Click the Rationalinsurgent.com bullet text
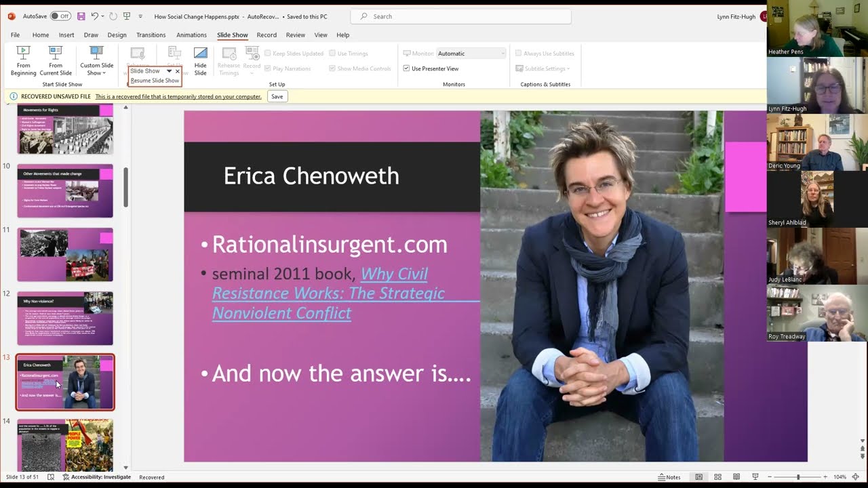The width and height of the screenshot is (868, 488). point(330,245)
